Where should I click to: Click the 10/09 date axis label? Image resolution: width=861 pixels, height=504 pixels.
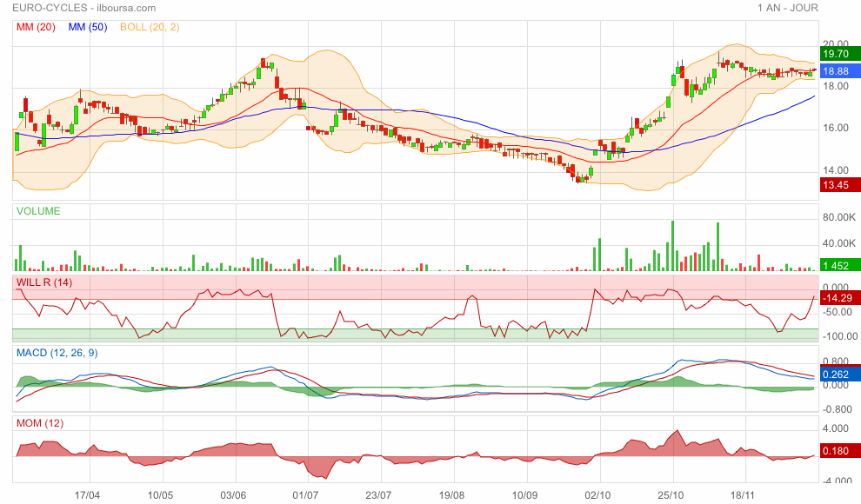[x=524, y=495]
